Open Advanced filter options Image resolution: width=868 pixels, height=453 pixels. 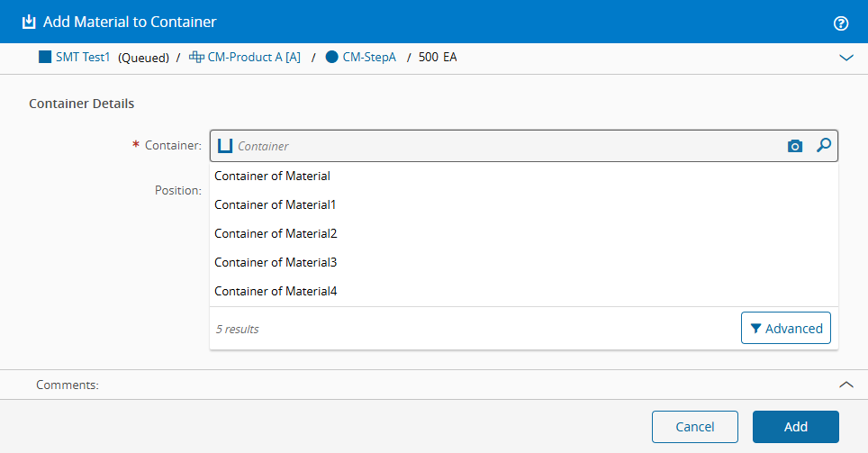(785, 328)
